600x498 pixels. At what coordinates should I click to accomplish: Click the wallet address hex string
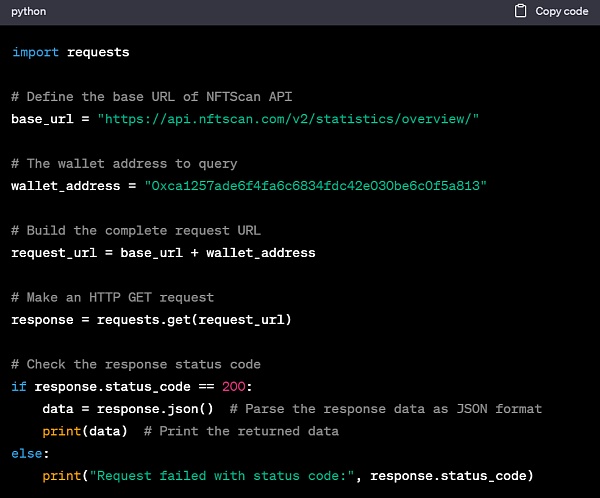pyautogui.click(x=315, y=186)
